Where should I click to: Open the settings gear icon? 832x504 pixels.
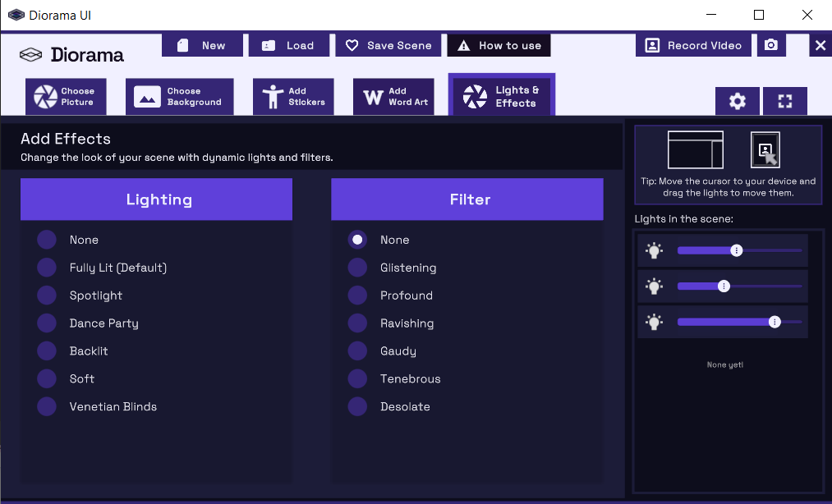pos(737,101)
